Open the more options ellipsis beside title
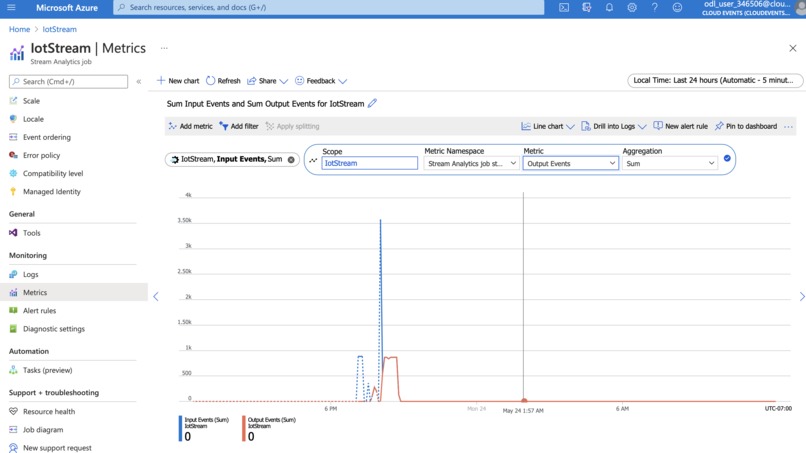 (x=164, y=48)
